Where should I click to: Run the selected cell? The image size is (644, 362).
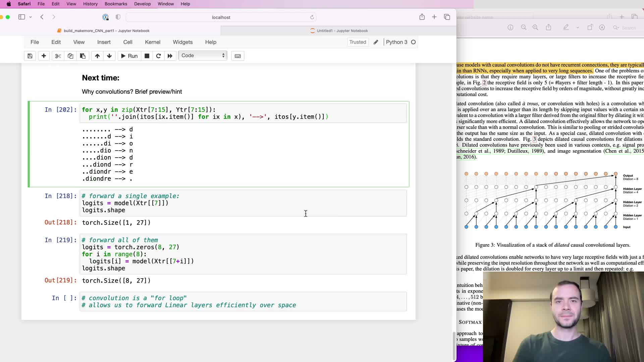[129, 56]
